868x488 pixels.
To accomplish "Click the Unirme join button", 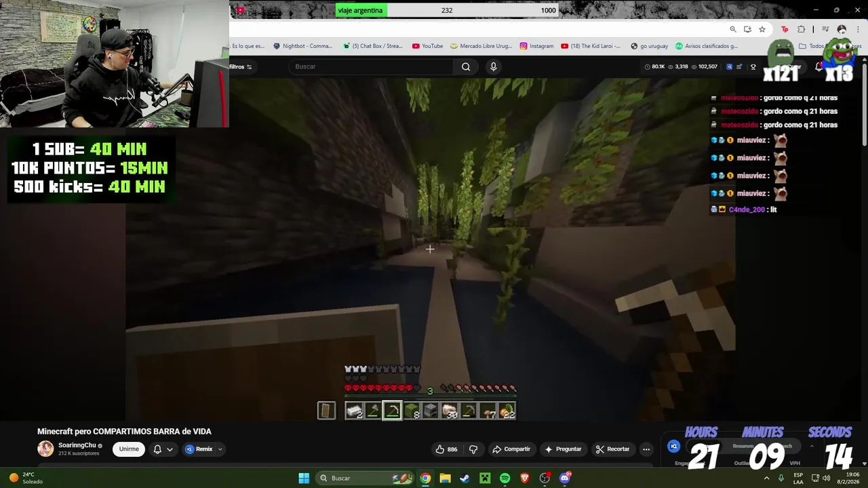I will click(x=129, y=449).
